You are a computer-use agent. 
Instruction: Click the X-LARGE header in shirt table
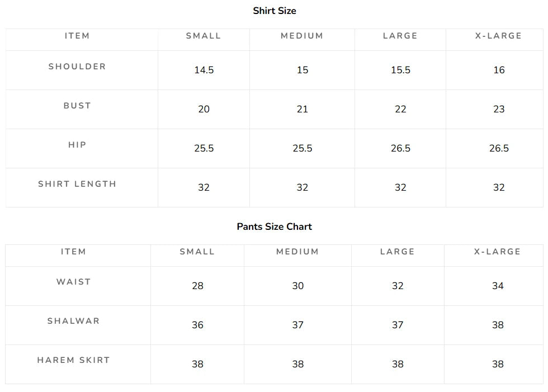click(498, 36)
